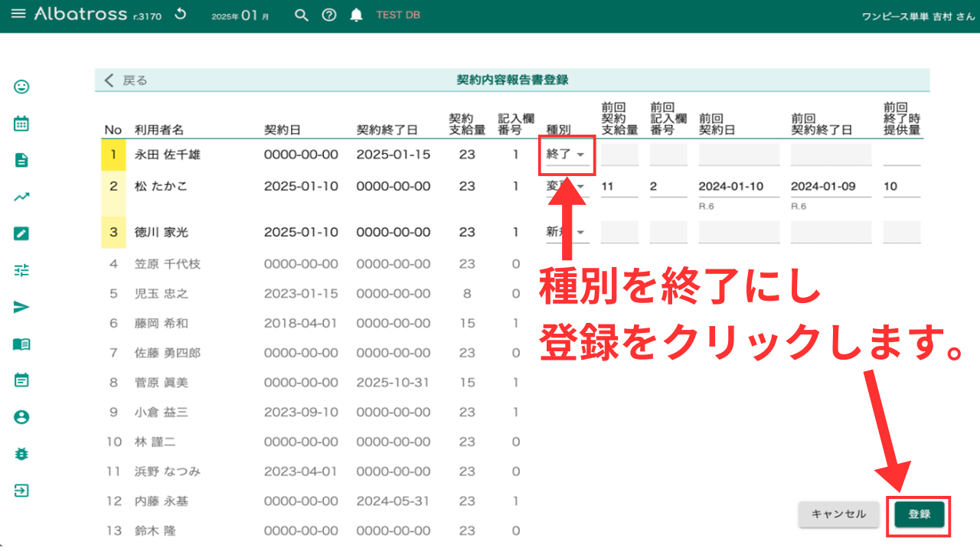This screenshot has width=980, height=551.
Task: Click 前回契約日 field for 徳川 家光
Action: click(739, 232)
